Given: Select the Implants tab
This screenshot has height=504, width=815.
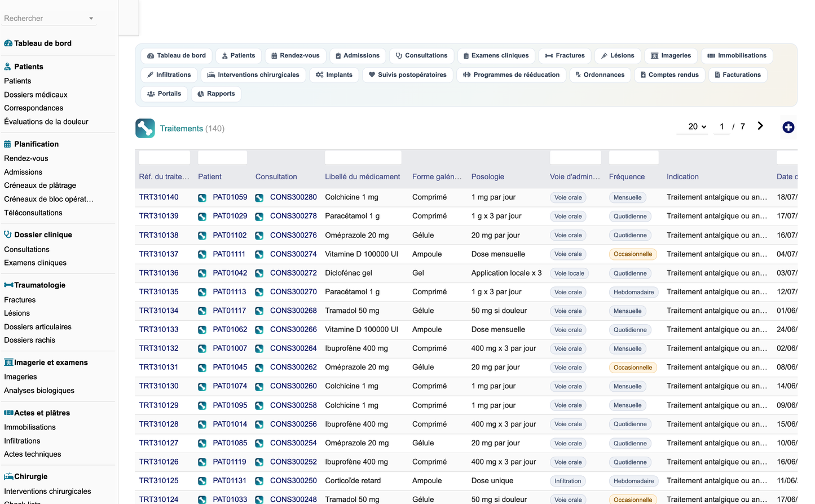Looking at the screenshot, I should tap(334, 75).
